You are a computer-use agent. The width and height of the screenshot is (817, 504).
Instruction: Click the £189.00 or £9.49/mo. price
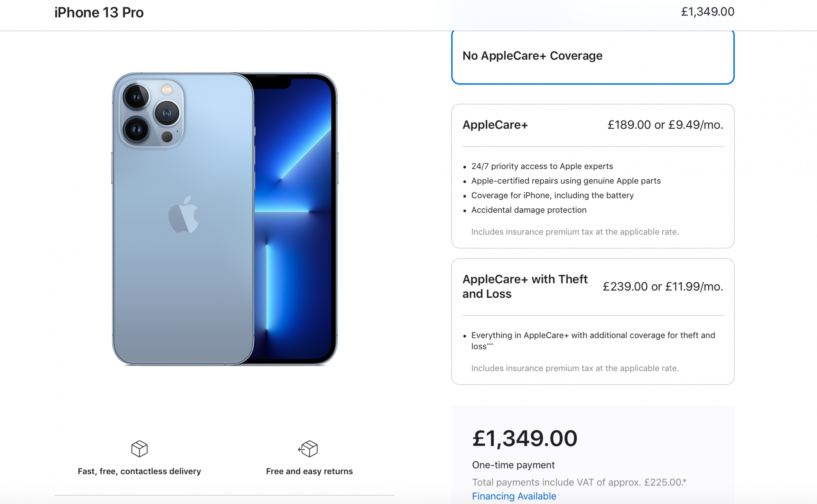point(665,125)
